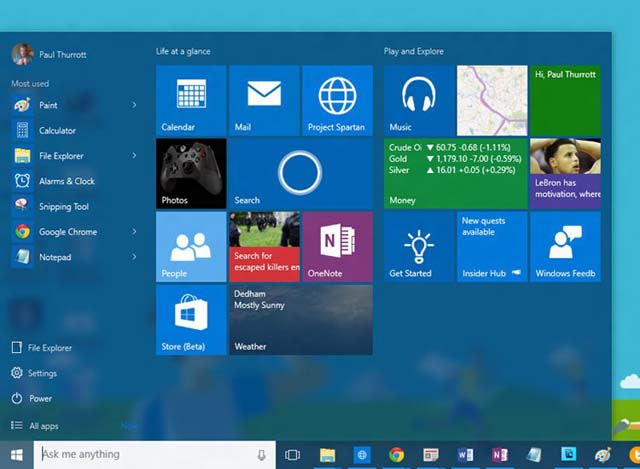Open Settings from Start menu

pyautogui.click(x=34, y=373)
